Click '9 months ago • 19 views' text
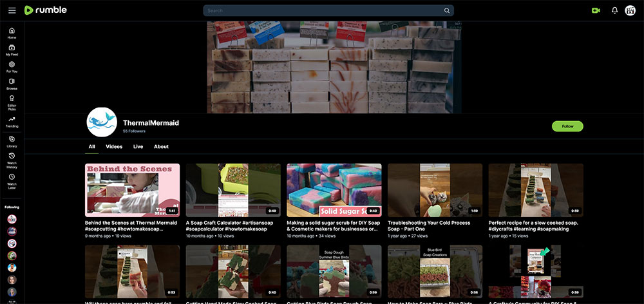The width and height of the screenshot is (644, 304). [x=108, y=236]
